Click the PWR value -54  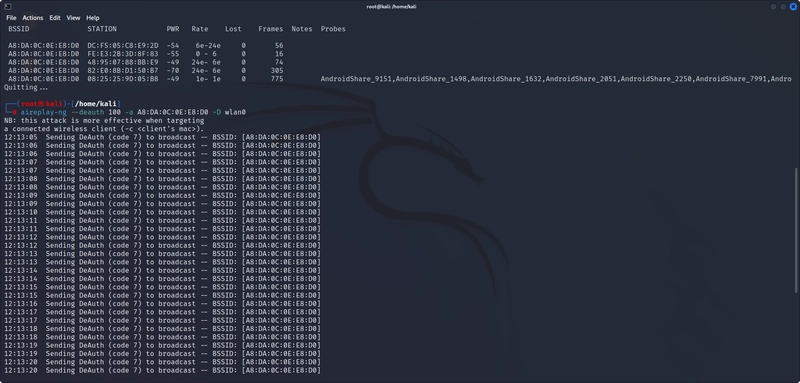tap(172, 45)
